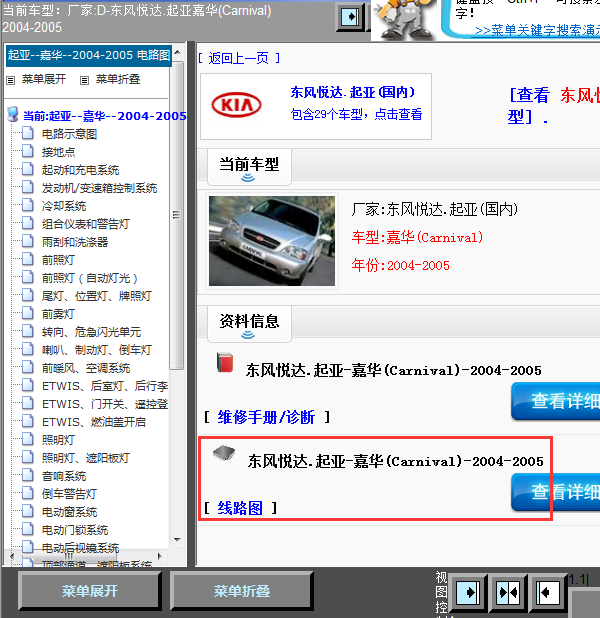The image size is (600, 618).
Task: Select 尾灯、位置灯、牌照灯 in the tree
Action: click(x=97, y=296)
